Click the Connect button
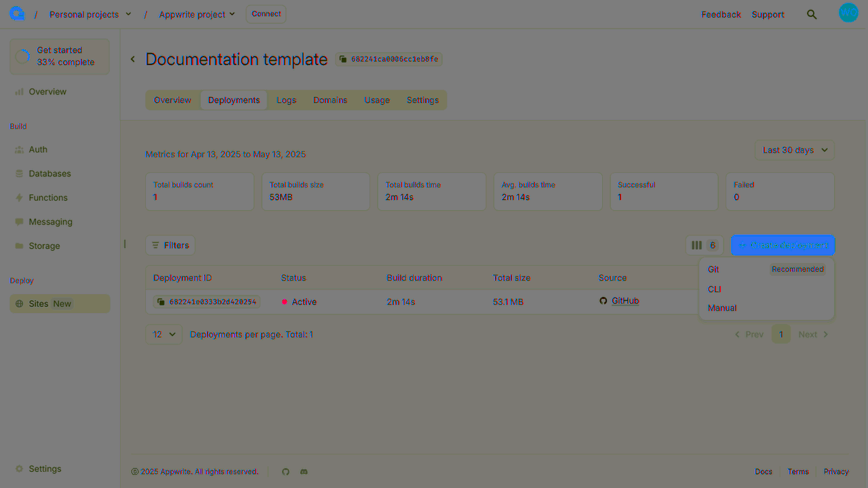 (265, 14)
